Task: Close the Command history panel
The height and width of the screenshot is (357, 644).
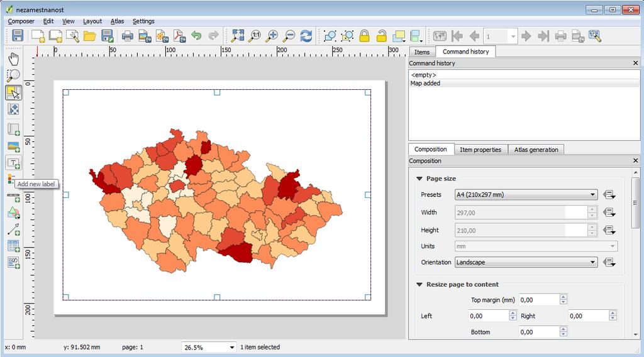Action: click(x=635, y=63)
